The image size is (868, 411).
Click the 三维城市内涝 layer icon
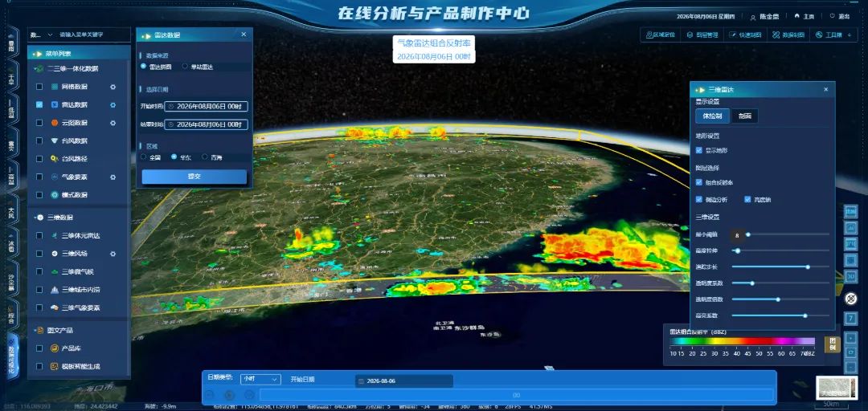pos(55,289)
